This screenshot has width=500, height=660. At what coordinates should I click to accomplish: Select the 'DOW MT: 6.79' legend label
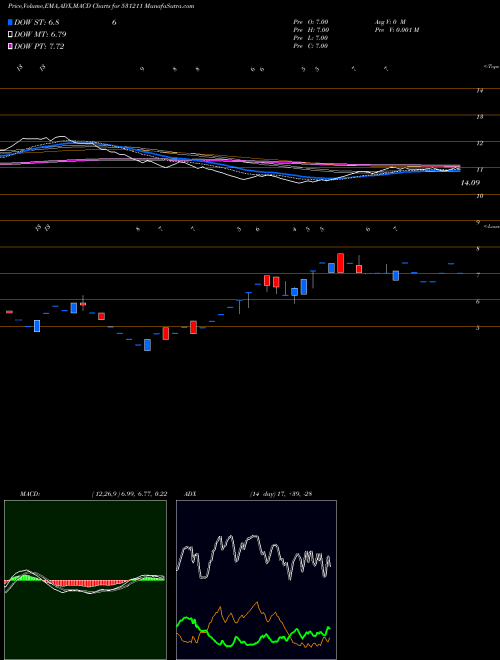point(40,34)
